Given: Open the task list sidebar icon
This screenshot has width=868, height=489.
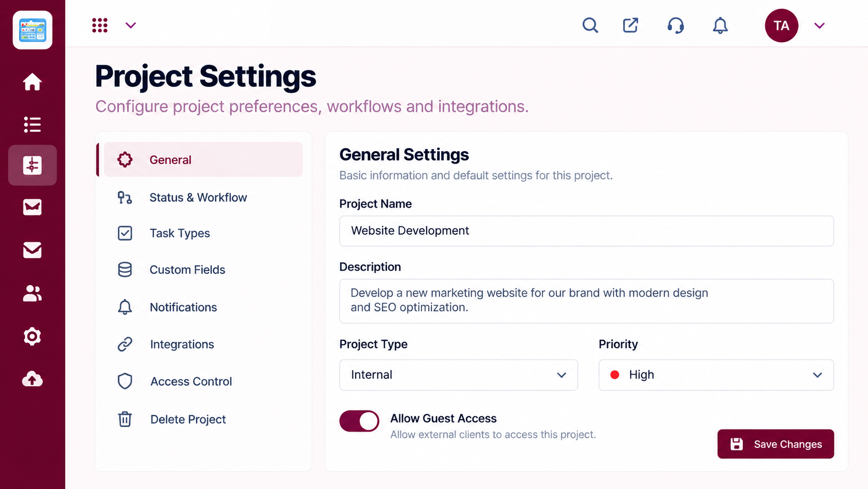Looking at the screenshot, I should (32, 124).
